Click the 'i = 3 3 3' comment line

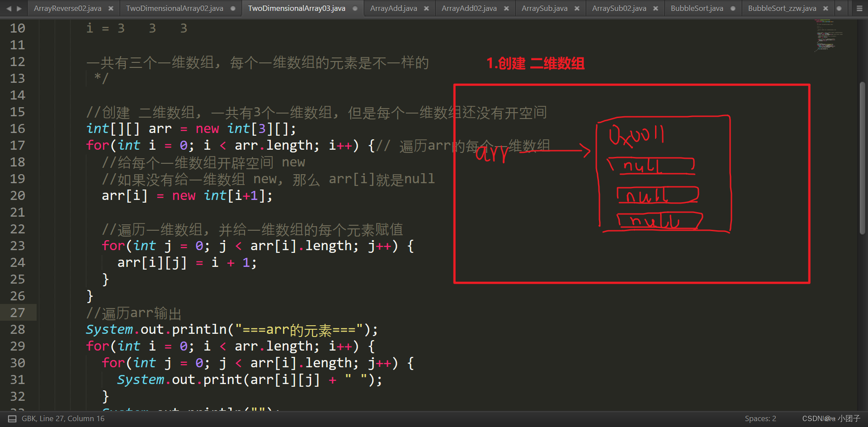click(x=137, y=28)
